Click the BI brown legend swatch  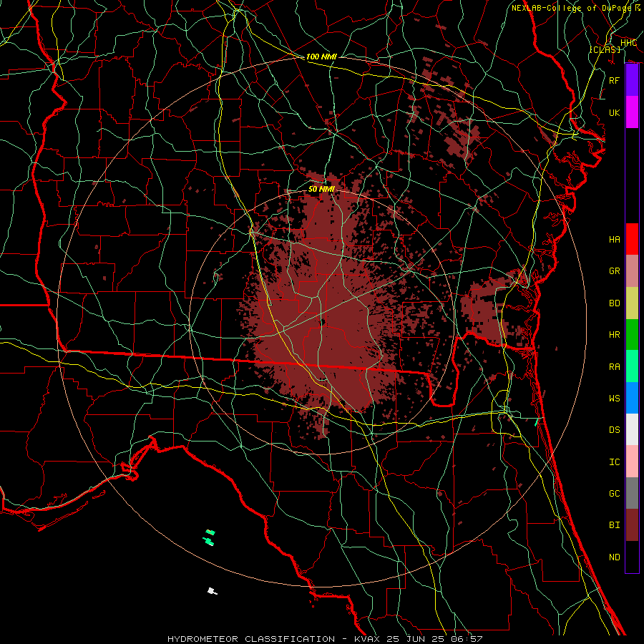click(632, 525)
